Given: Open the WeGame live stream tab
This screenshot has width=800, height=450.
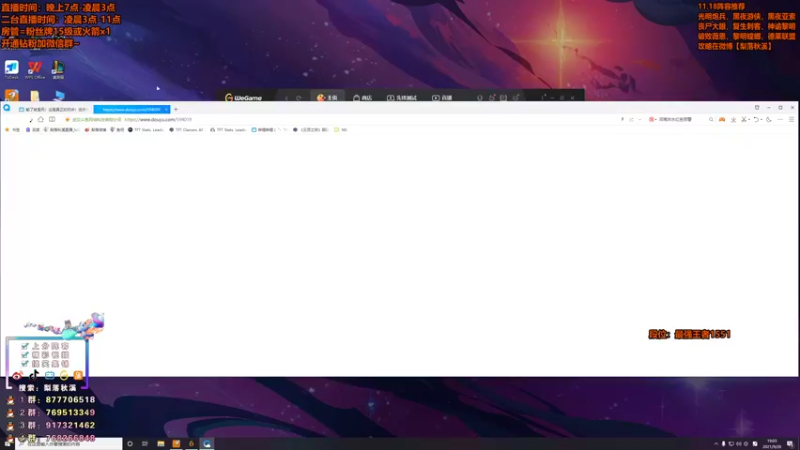Looking at the screenshot, I should tap(442, 97).
